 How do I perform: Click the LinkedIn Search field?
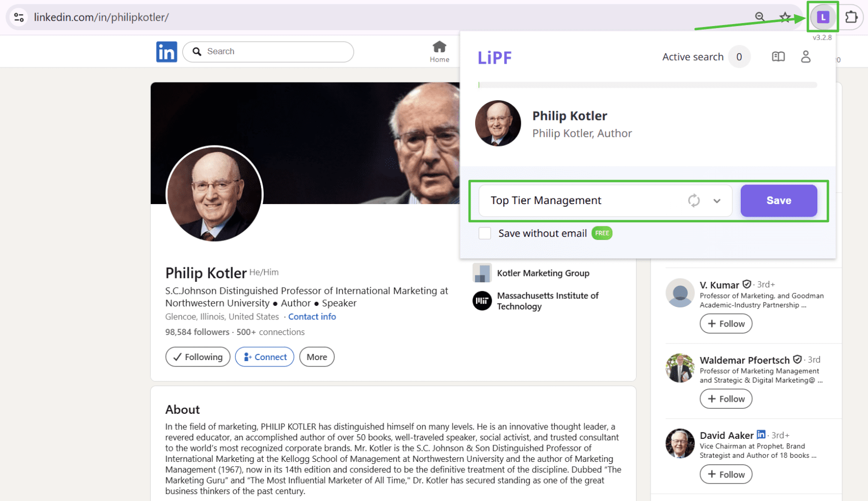[276, 52]
